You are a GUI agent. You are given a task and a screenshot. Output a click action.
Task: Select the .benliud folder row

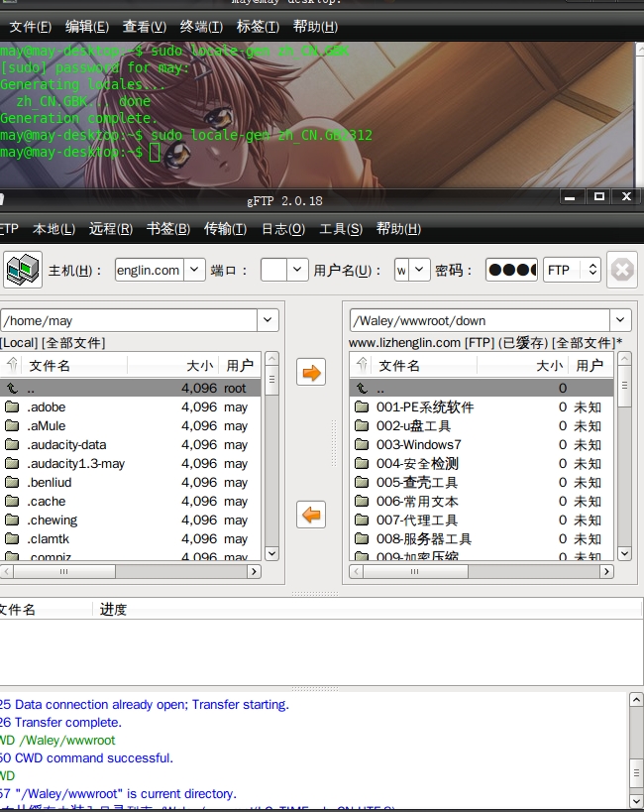[131, 483]
